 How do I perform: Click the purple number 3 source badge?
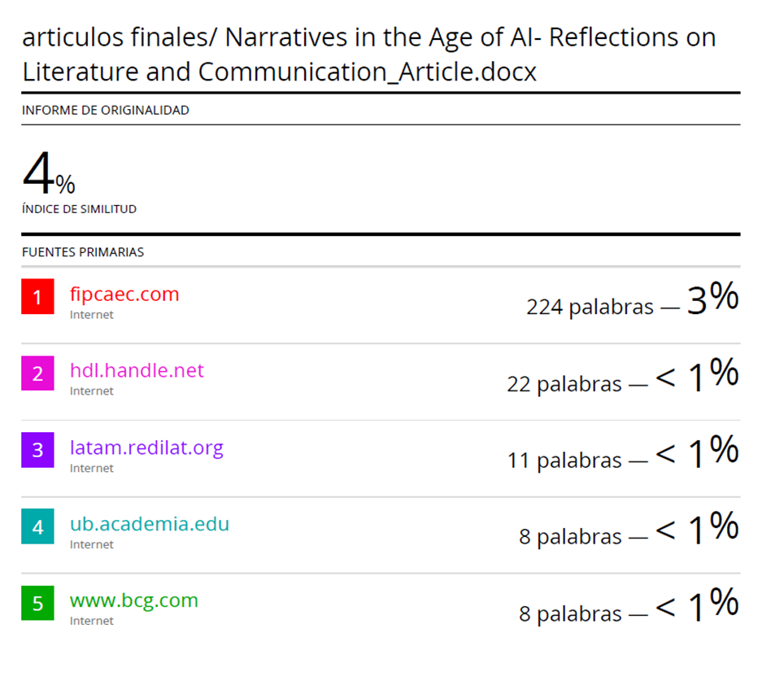37,451
